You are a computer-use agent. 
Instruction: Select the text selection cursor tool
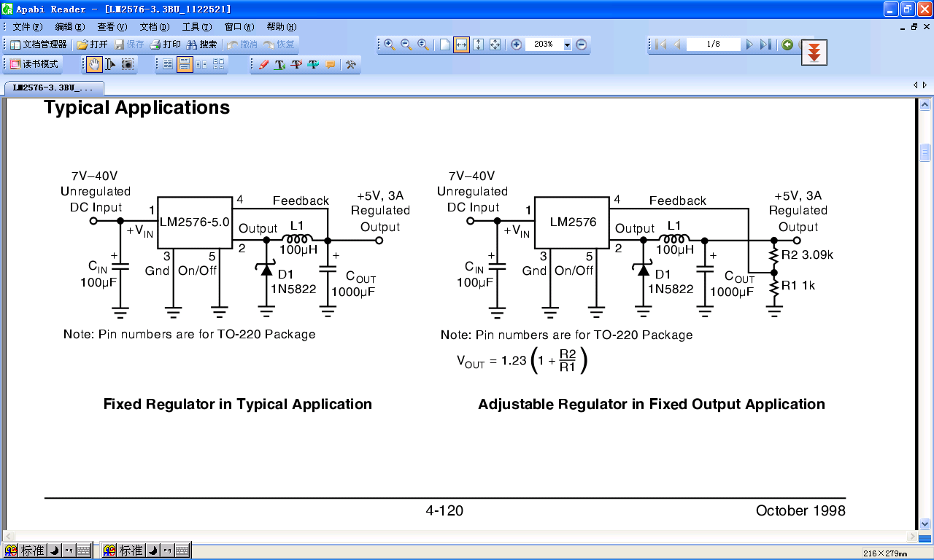(111, 64)
